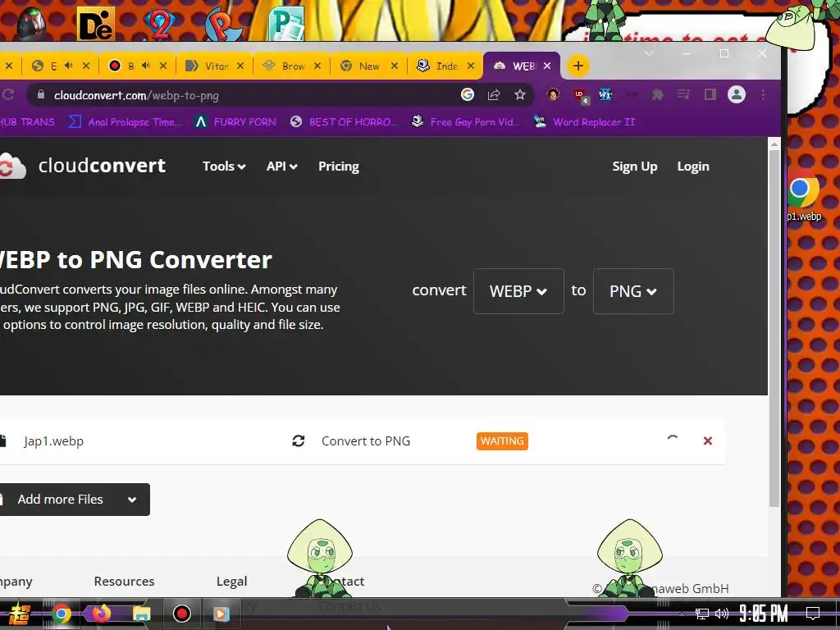This screenshot has width=840, height=630.
Task: Open the PNG target format dropdown
Action: 633,291
